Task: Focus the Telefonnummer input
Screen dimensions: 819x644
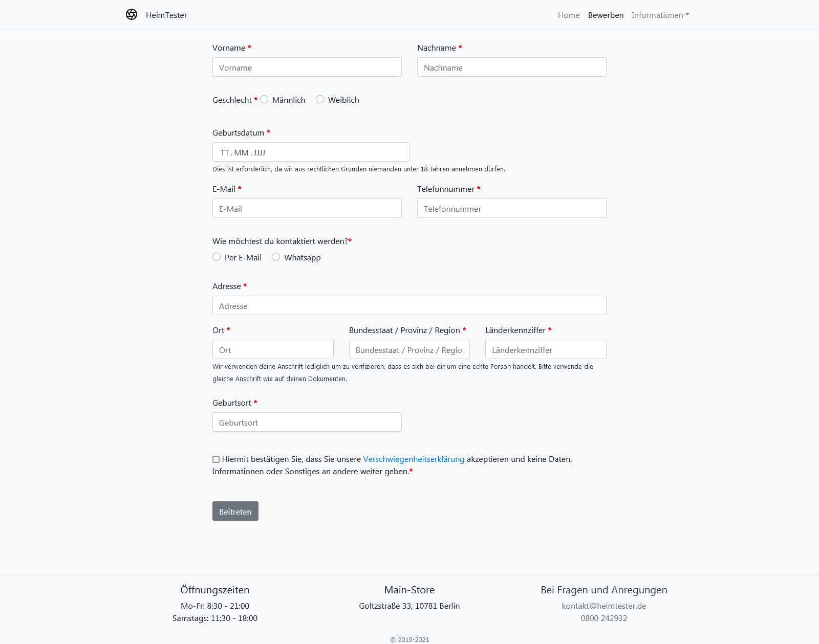Action: click(x=512, y=209)
